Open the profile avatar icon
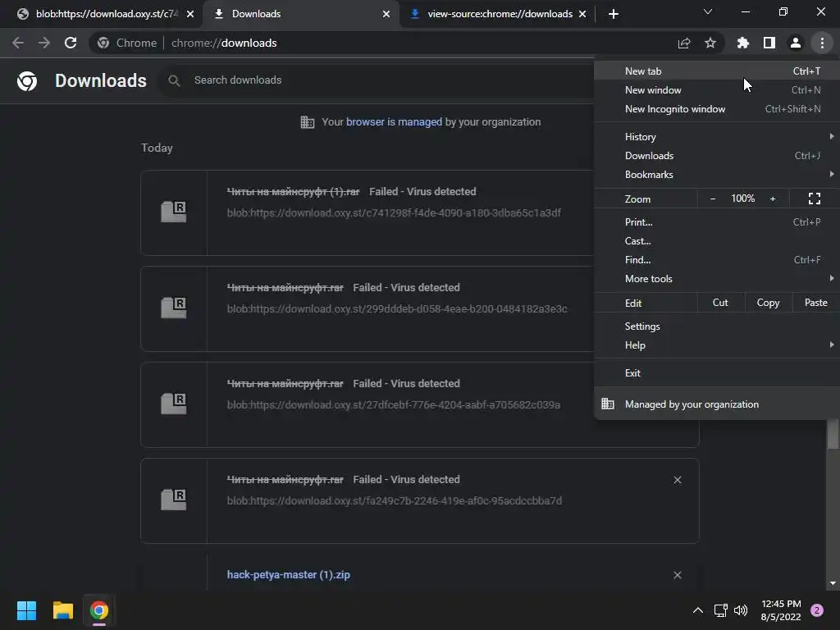The image size is (840, 630). (796, 43)
